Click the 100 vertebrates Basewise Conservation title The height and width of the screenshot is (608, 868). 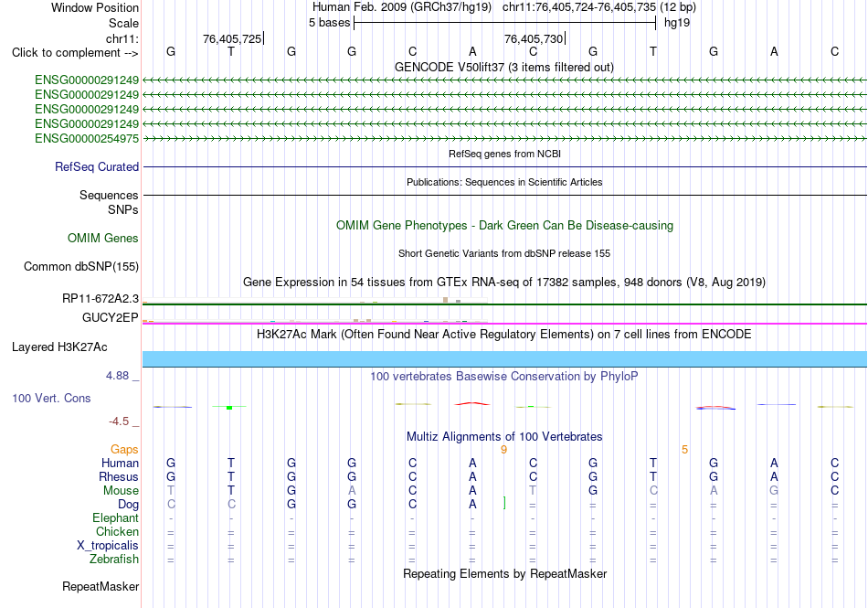click(x=504, y=377)
